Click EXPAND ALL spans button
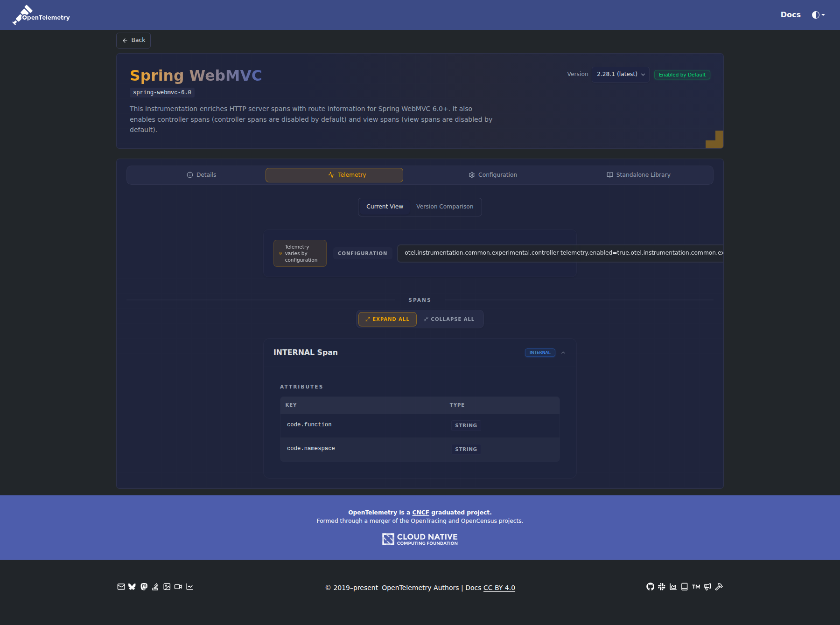The image size is (840, 625). 387,319
